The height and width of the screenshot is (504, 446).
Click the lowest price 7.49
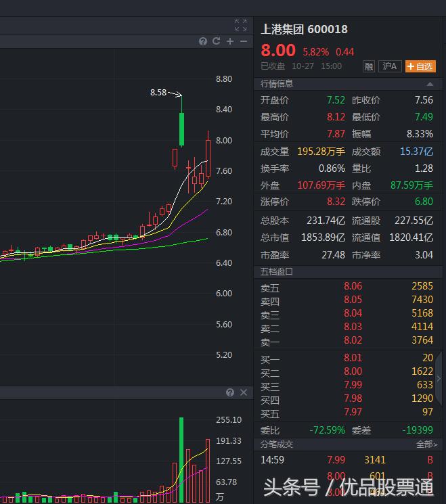(x=424, y=116)
